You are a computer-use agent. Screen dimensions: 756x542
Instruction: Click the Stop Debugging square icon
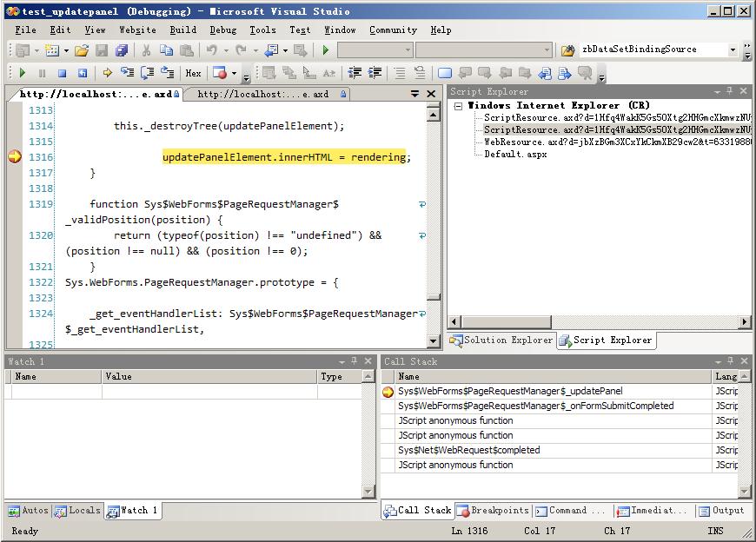pos(62,74)
